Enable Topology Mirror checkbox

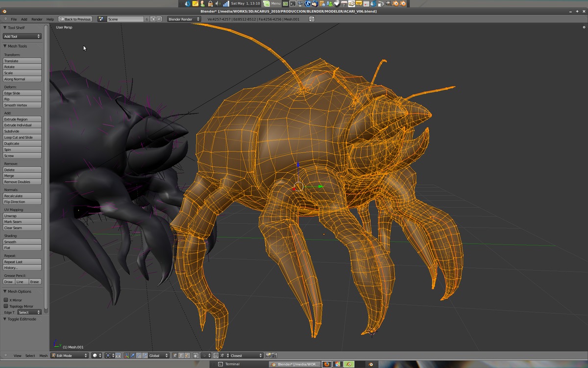pos(6,306)
